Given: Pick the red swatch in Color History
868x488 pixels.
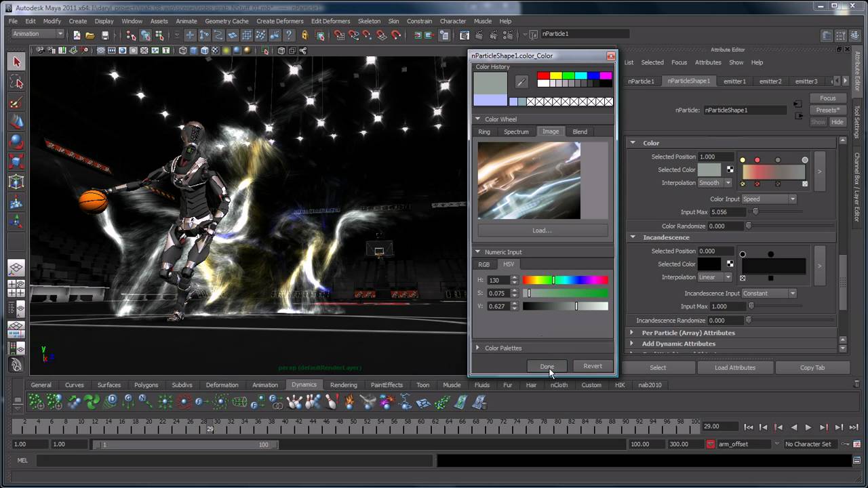Looking at the screenshot, I should [543, 76].
